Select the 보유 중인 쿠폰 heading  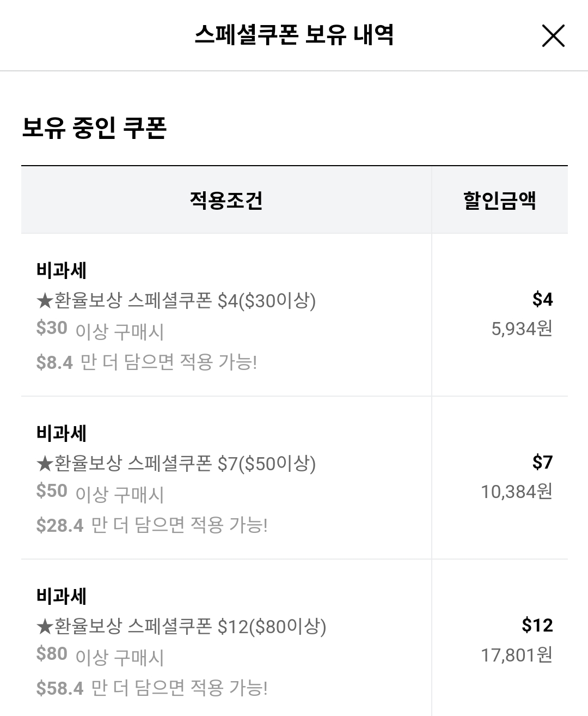(94, 128)
